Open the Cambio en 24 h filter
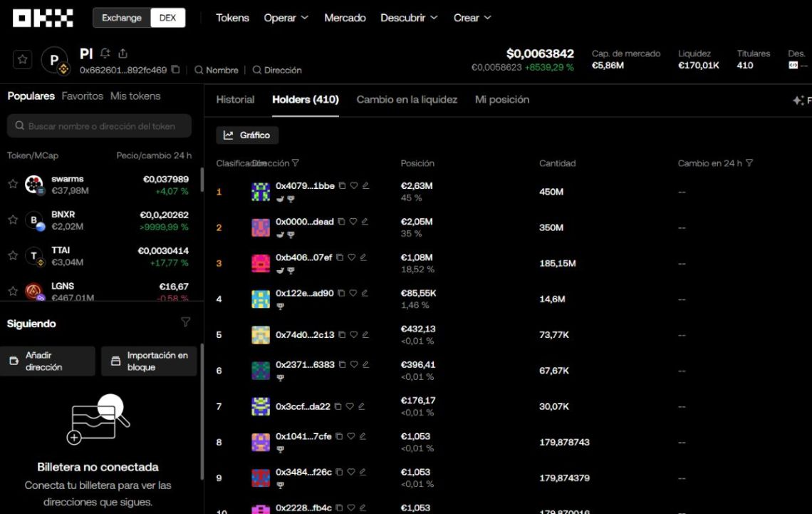 [749, 163]
